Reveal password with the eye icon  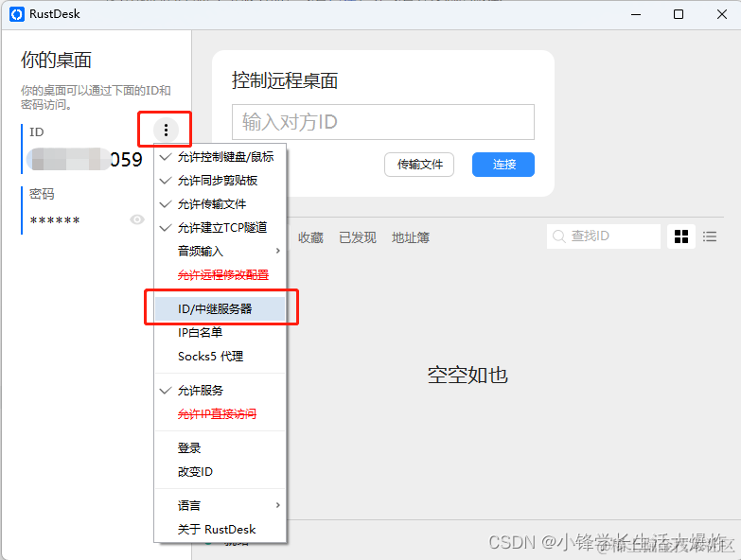coord(137,219)
